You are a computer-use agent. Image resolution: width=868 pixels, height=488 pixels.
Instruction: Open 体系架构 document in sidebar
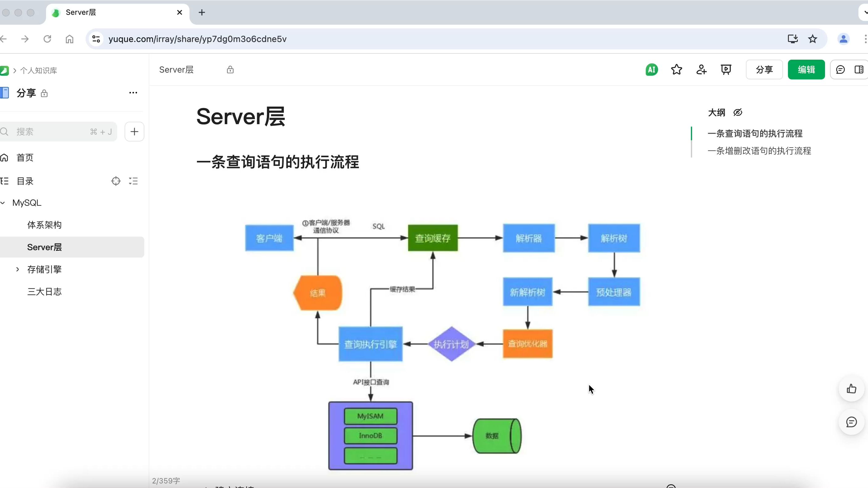(45, 225)
